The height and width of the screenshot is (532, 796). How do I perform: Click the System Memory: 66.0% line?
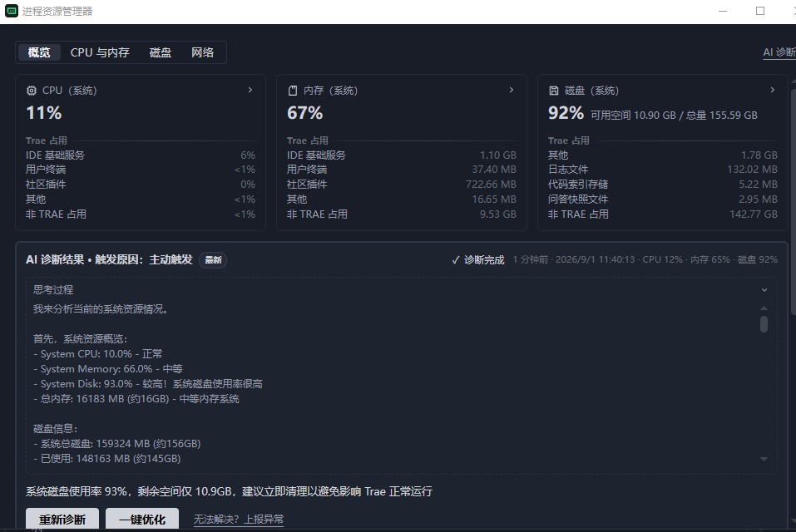108,369
